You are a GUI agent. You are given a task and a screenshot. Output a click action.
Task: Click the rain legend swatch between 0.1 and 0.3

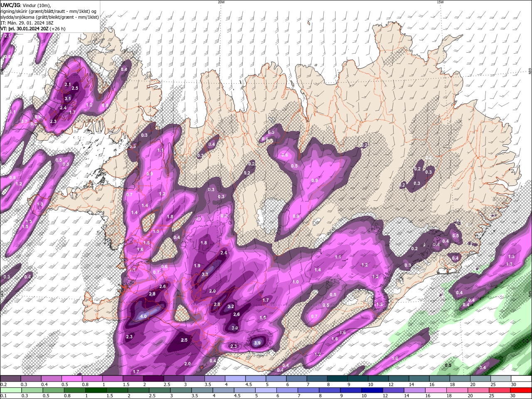(x=11, y=390)
